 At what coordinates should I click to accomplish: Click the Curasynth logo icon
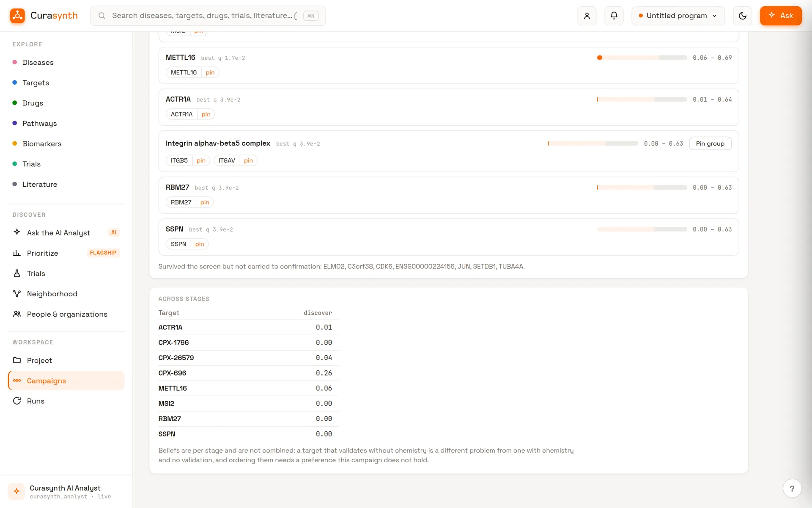click(17, 16)
